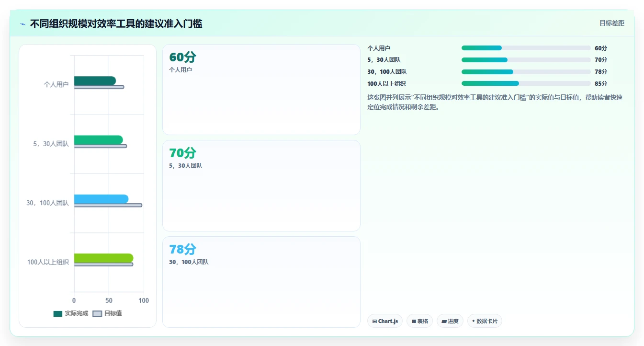644x346 pixels.
Task: Click the green 5，30人团队 actual bar in chart
Action: pyautogui.click(x=98, y=140)
